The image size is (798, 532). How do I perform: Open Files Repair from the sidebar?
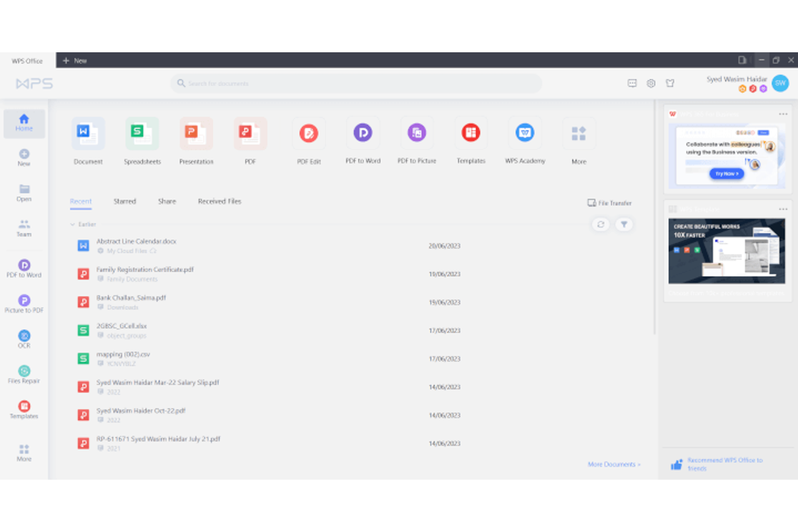[x=24, y=374]
